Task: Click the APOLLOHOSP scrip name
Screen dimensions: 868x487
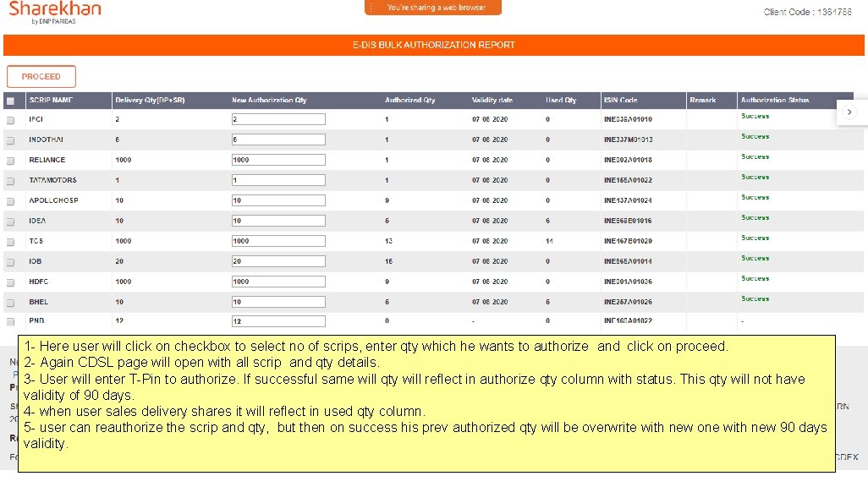Action: 53,200
